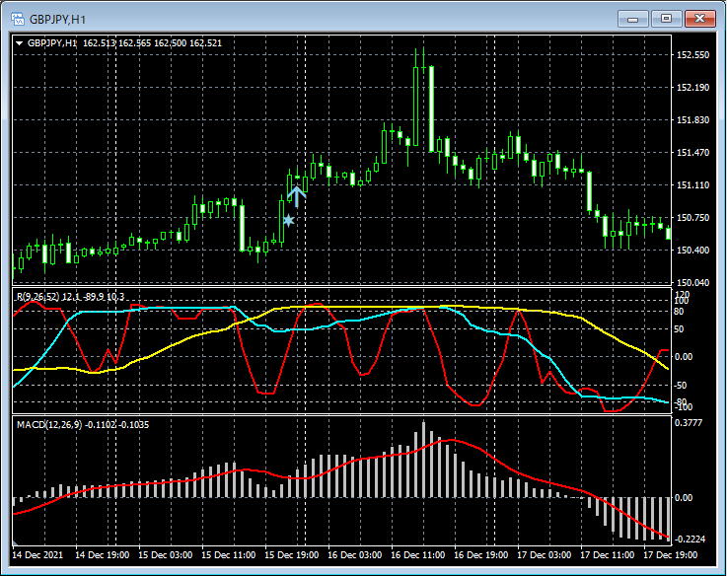
Task: Select the blue star marker on chart
Action: [288, 221]
